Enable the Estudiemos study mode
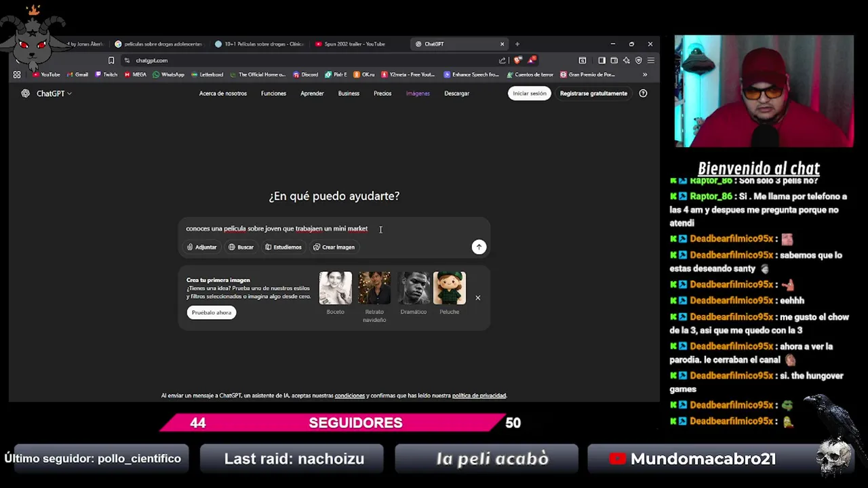This screenshot has width=868, height=488. click(x=283, y=247)
